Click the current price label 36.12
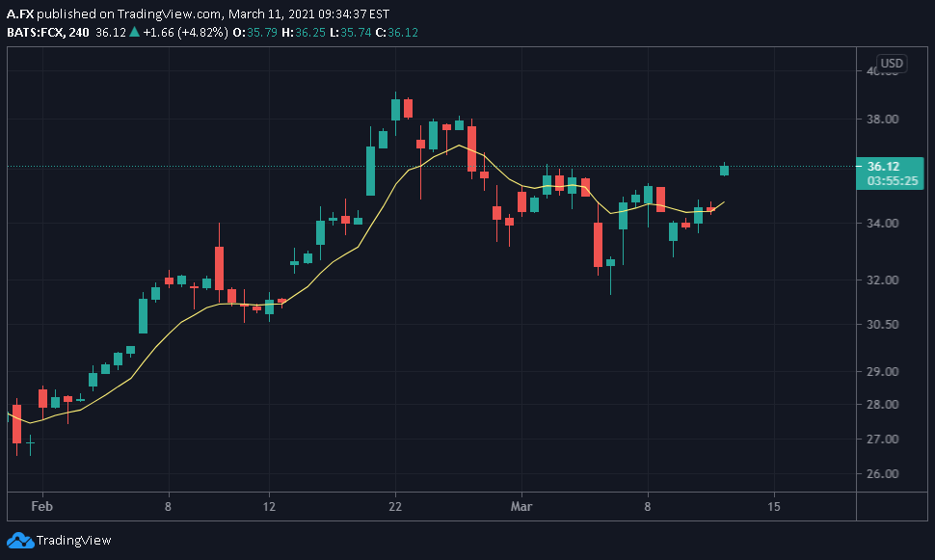 pyautogui.click(x=883, y=167)
